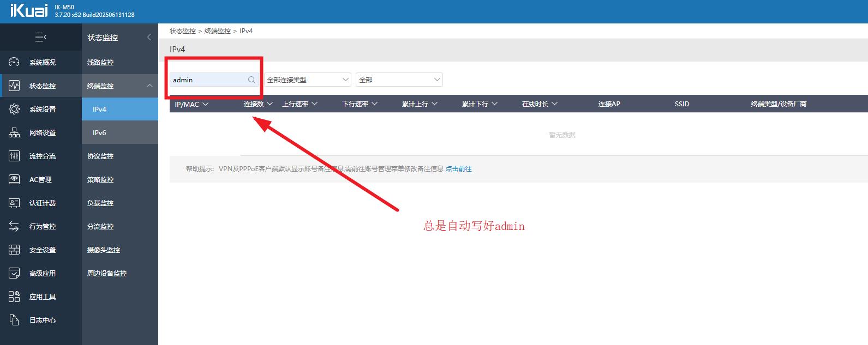Click the System Overview (系统概况) dashboard icon
This screenshot has height=345, width=868.
[14, 62]
